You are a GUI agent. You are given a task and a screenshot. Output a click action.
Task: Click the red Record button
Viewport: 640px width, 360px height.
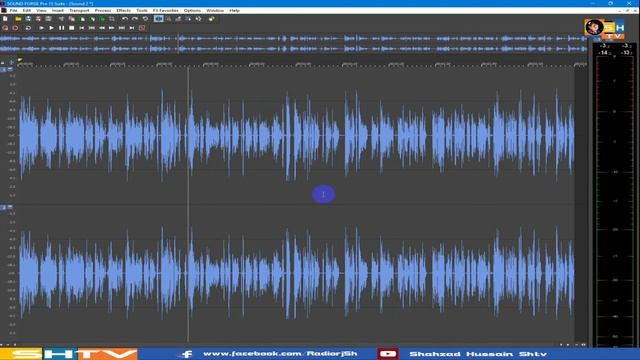pyautogui.click(x=15, y=28)
